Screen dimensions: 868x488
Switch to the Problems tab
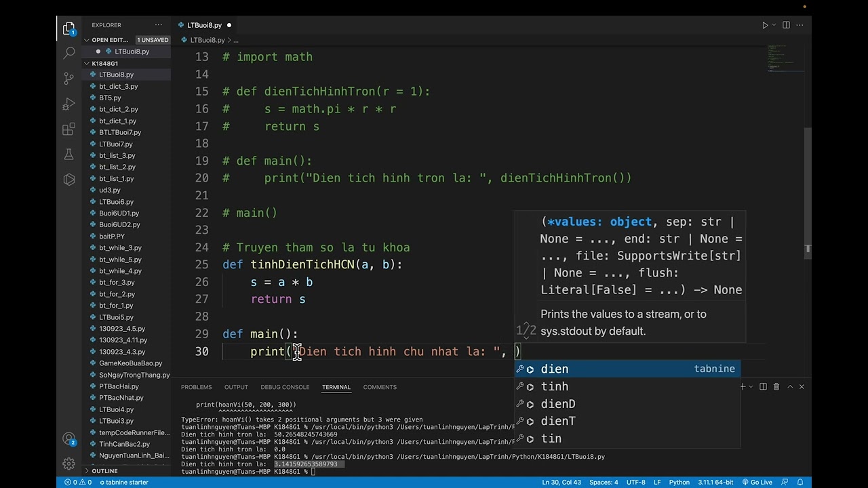coord(196,387)
